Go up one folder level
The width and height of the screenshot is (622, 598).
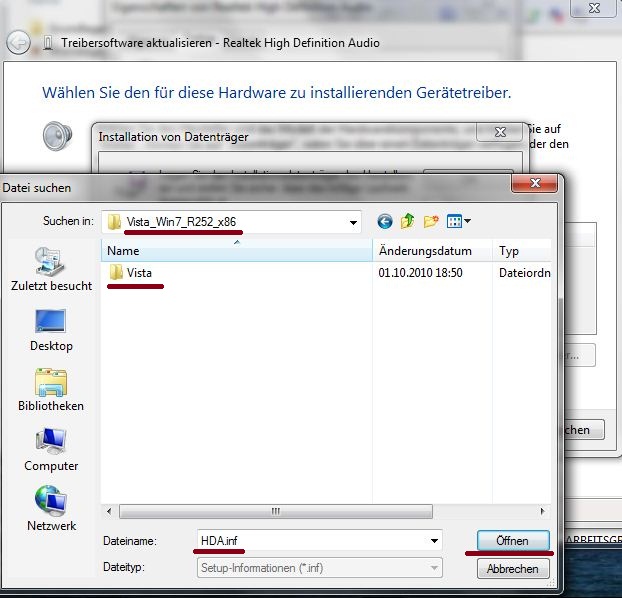tap(408, 221)
